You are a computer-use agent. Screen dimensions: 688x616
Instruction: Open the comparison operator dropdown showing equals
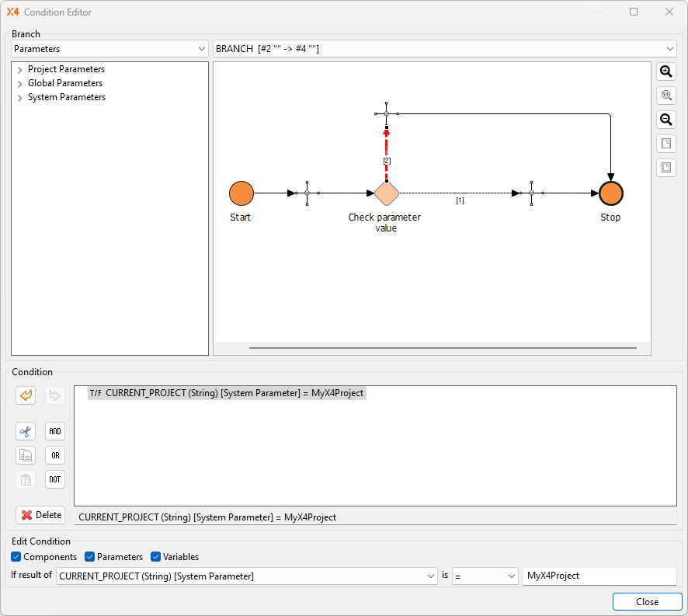point(509,576)
